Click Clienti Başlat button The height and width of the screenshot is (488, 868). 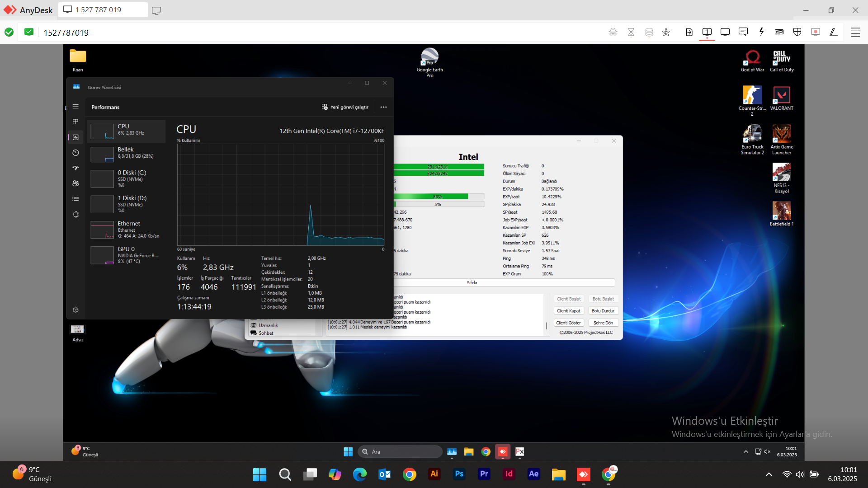click(569, 299)
